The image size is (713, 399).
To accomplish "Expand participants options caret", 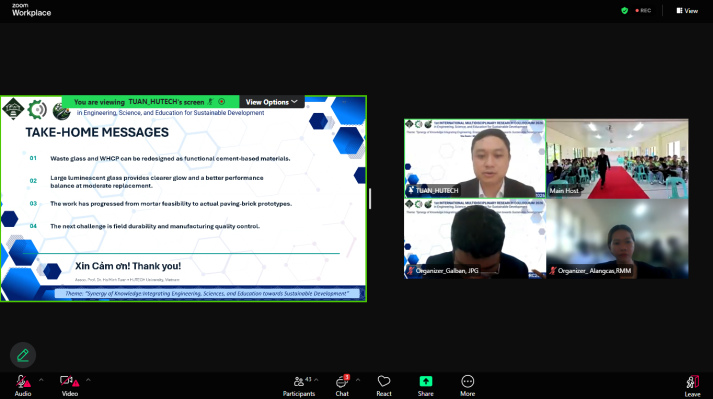I will 316,380.
